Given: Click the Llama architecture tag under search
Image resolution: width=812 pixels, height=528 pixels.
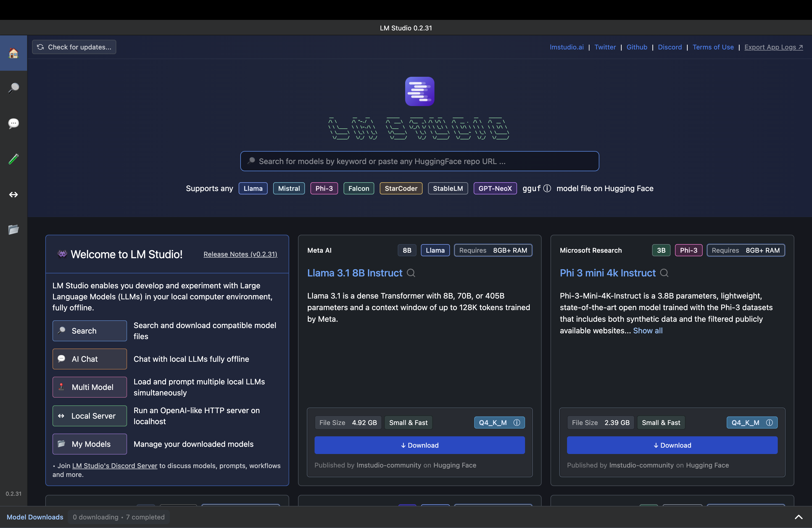Looking at the screenshot, I should [x=253, y=188].
